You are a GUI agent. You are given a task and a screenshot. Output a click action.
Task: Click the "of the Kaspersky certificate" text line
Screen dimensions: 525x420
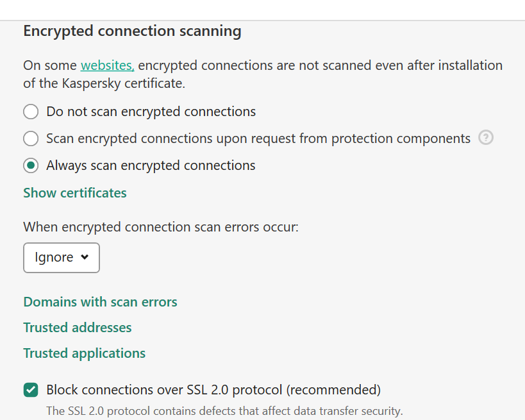point(104,83)
